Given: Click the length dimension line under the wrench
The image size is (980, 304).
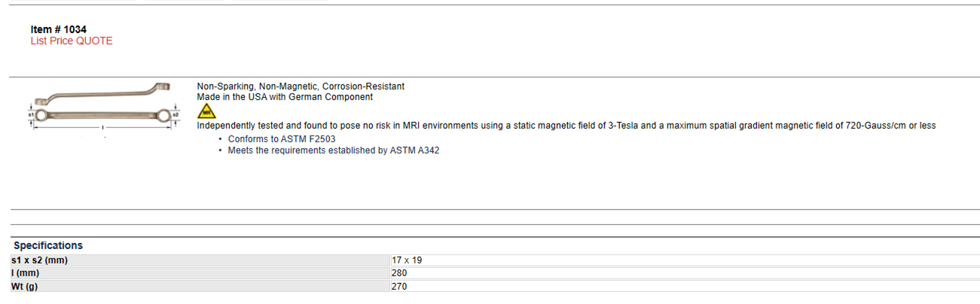Looking at the screenshot, I should tap(103, 129).
